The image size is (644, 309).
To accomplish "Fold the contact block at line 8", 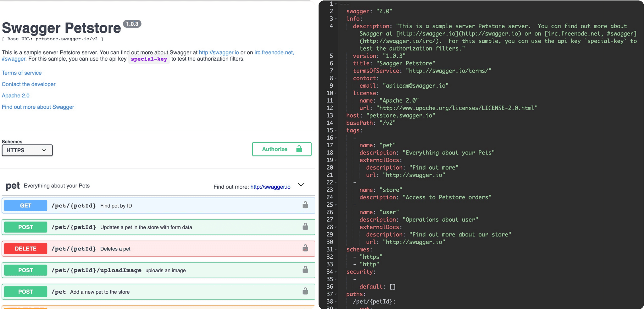I will 336,79.
